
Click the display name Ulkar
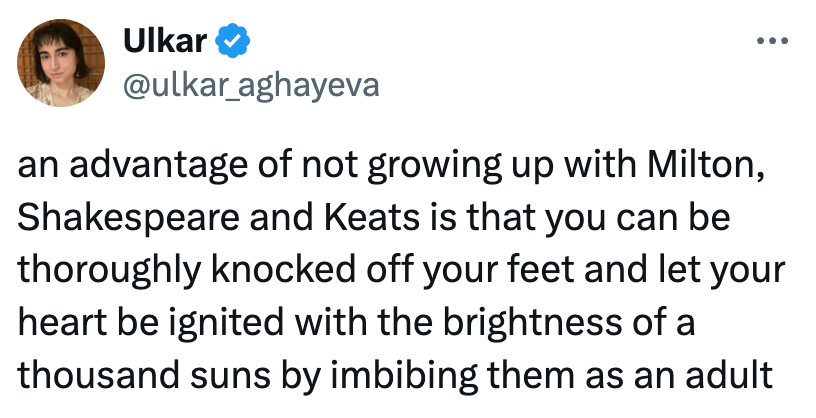[165, 43]
